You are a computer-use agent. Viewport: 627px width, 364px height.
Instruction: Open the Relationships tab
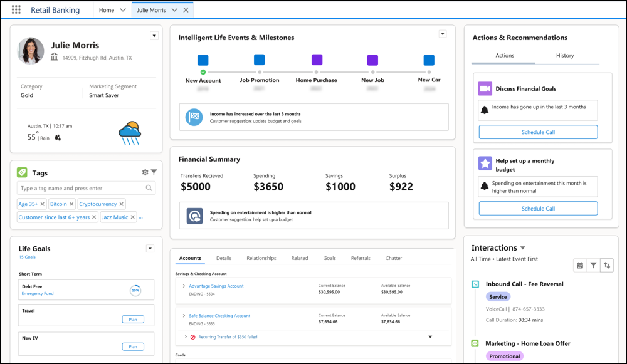point(261,258)
